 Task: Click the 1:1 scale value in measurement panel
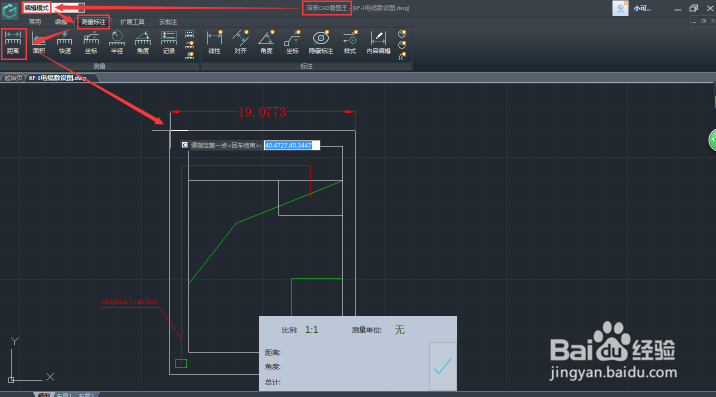coord(311,330)
